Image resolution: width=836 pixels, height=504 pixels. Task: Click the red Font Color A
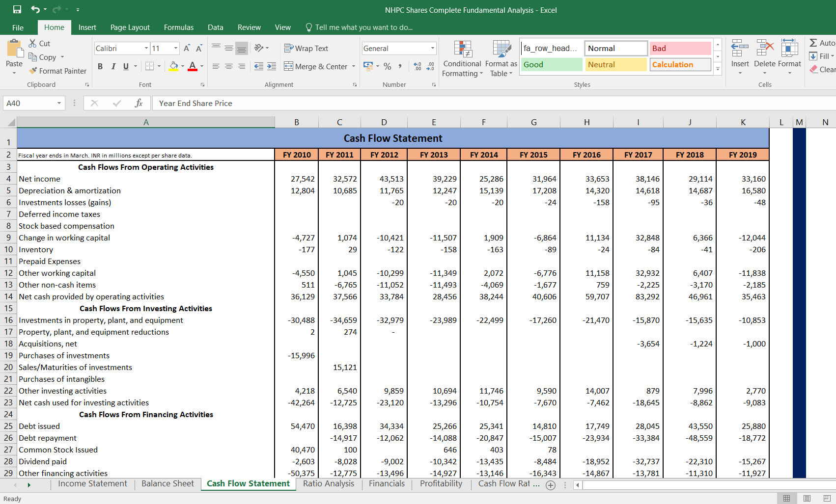coord(193,66)
